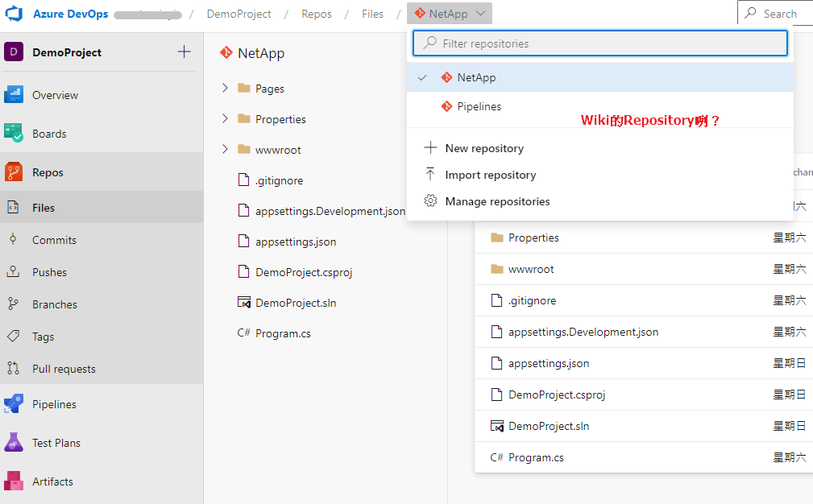Open the Pushes page in sidebar
Viewport: 813px width, 504px height.
(x=102, y=272)
